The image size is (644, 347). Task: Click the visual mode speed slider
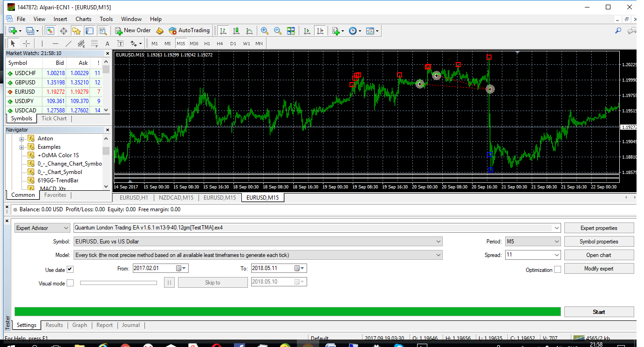pyautogui.click(x=118, y=283)
